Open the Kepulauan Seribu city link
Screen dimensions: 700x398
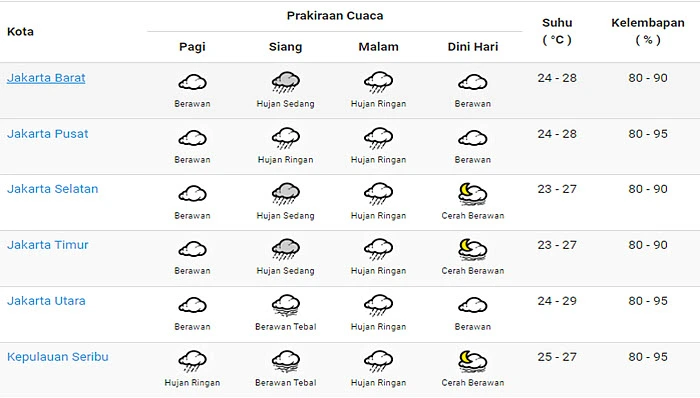coord(58,357)
